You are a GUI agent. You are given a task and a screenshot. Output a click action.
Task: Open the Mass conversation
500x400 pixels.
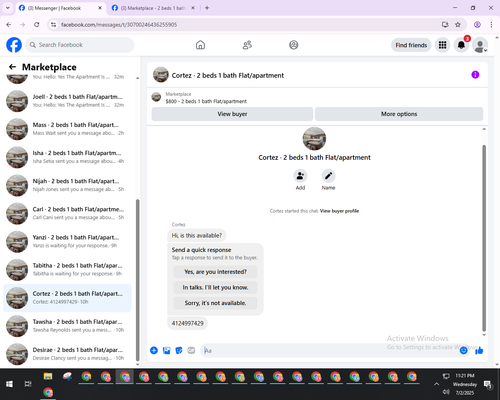[67, 129]
